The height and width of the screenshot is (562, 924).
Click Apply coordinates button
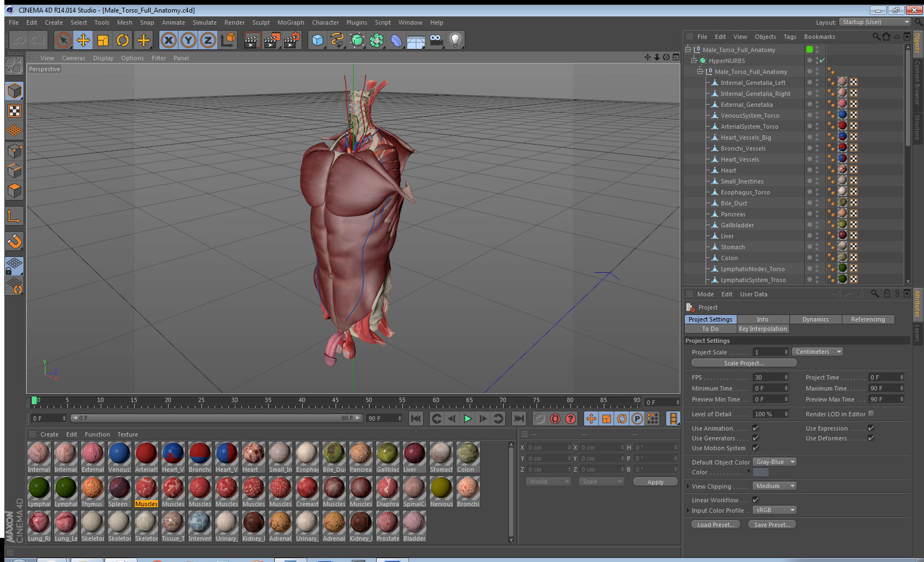655,482
